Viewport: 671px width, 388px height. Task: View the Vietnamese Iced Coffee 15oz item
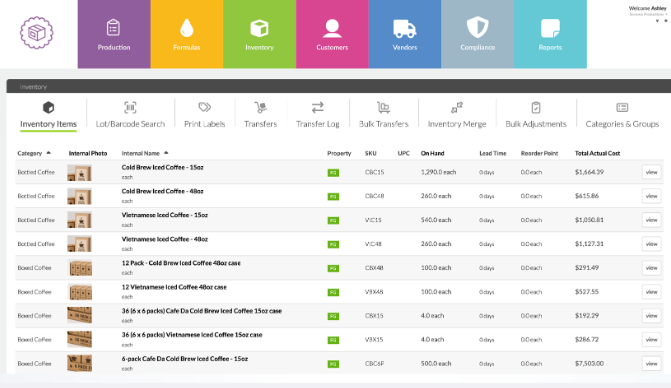651,220
